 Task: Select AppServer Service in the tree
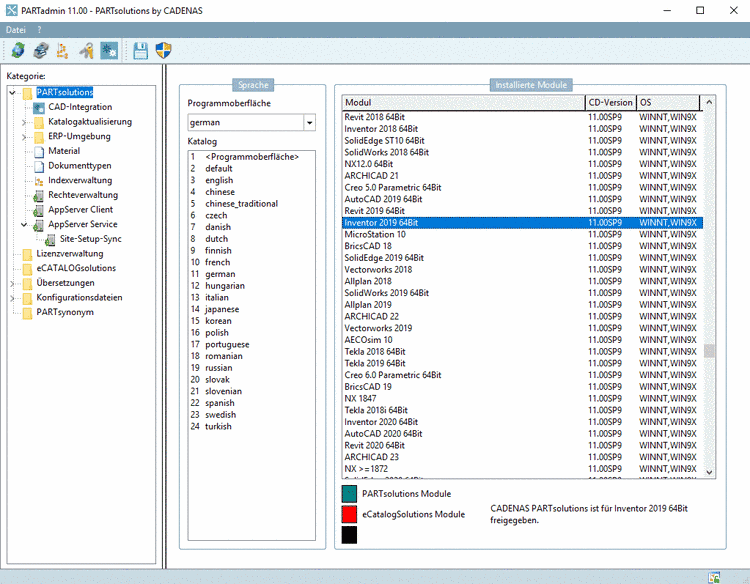pyautogui.click(x=82, y=224)
